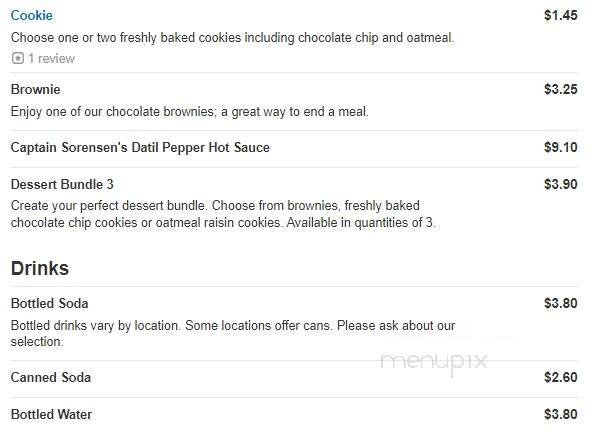Click the Brownie price $3.25
613x444 pixels.
click(560, 90)
